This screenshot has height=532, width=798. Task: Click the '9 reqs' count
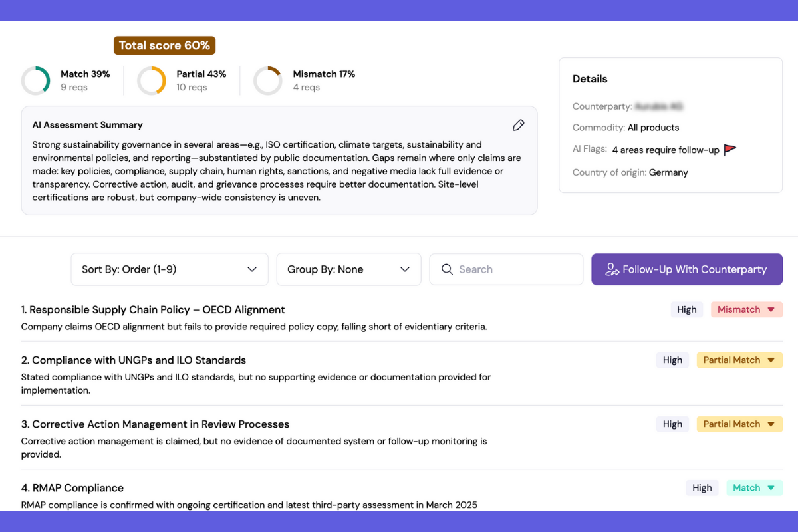click(74, 87)
